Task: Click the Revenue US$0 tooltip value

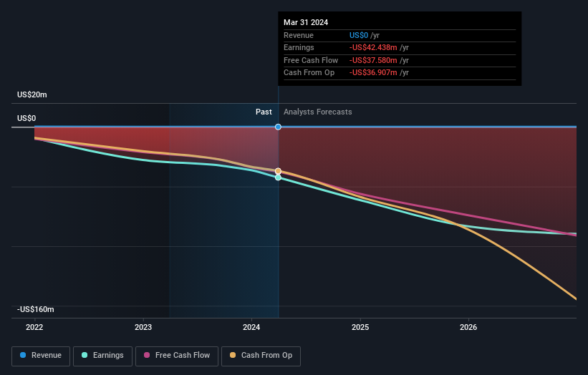Action: click(x=359, y=35)
